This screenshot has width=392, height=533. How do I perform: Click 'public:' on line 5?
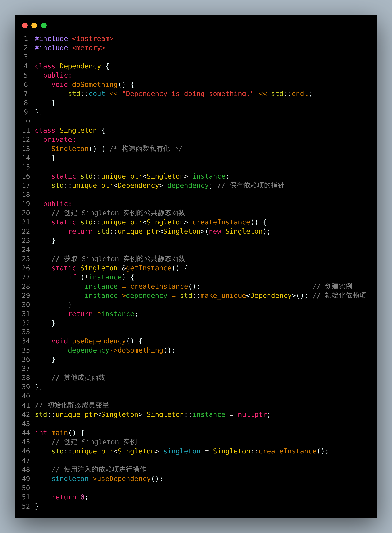click(57, 76)
